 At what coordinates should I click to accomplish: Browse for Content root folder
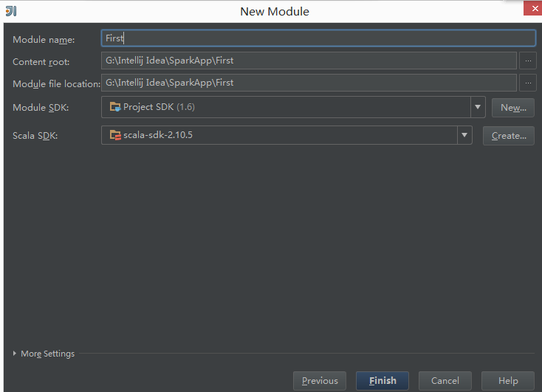pos(528,61)
